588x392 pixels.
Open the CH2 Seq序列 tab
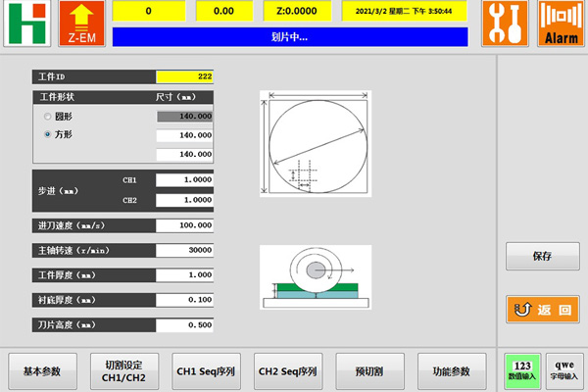(287, 371)
